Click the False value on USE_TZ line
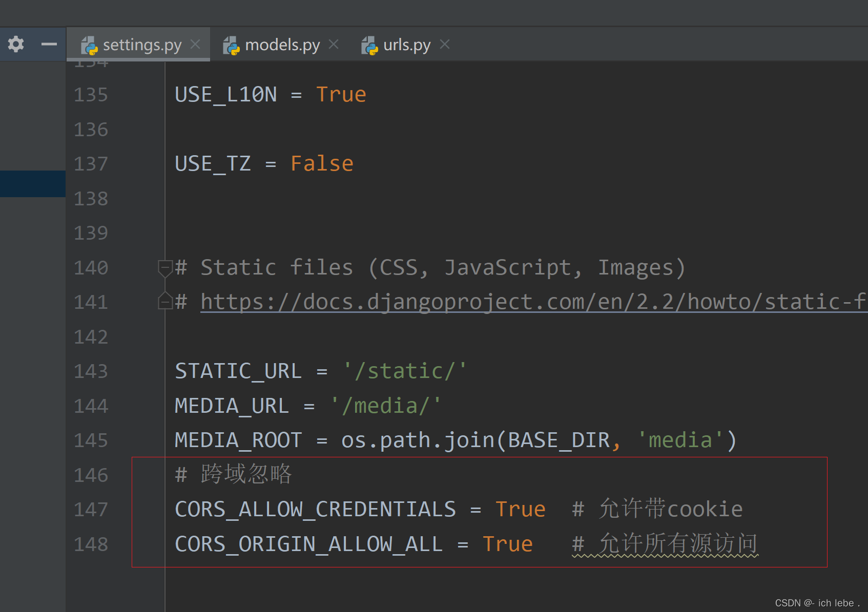 pos(322,164)
